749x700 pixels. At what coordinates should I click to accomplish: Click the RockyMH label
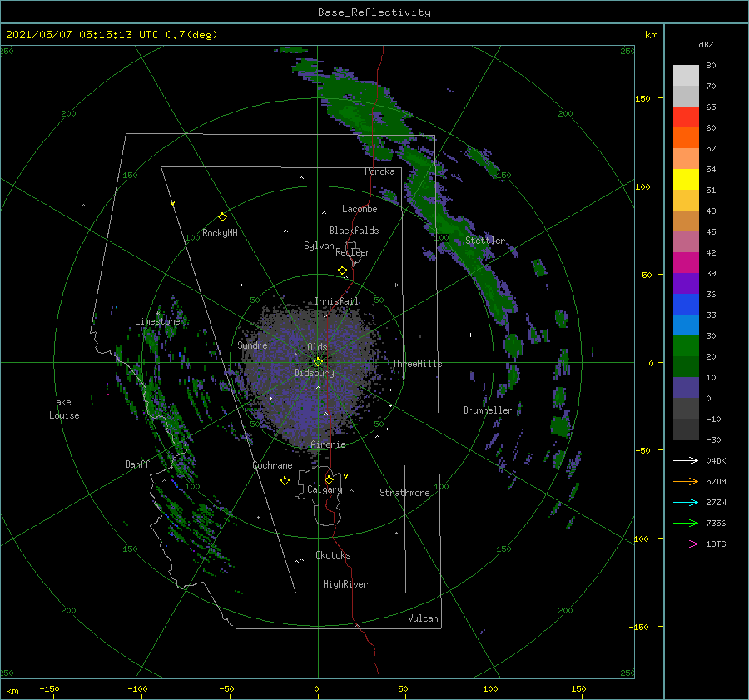click(x=220, y=233)
